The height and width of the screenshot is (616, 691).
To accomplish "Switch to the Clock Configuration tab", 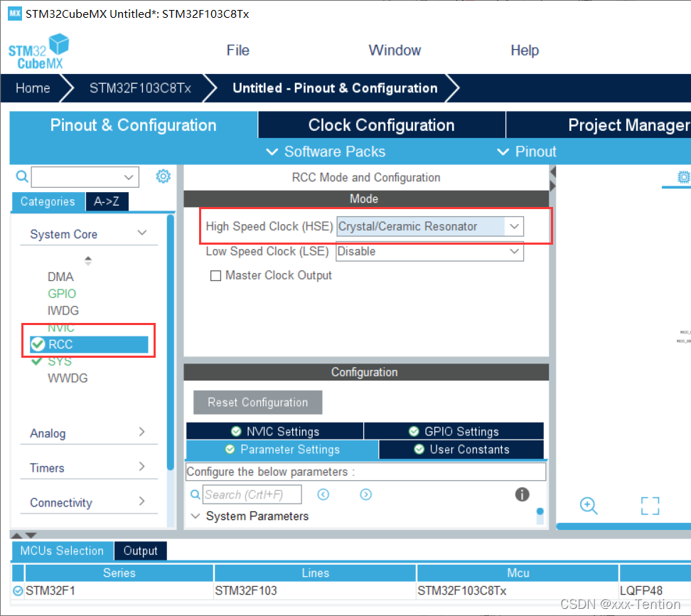I will point(382,124).
